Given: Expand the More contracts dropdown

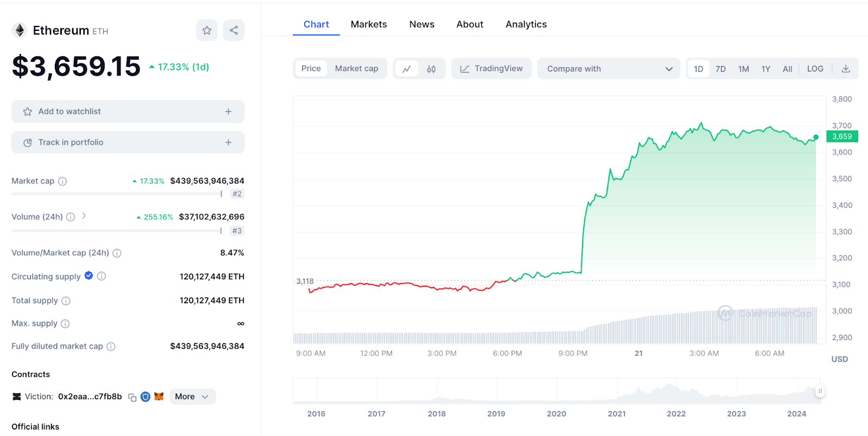Looking at the screenshot, I should (x=192, y=397).
